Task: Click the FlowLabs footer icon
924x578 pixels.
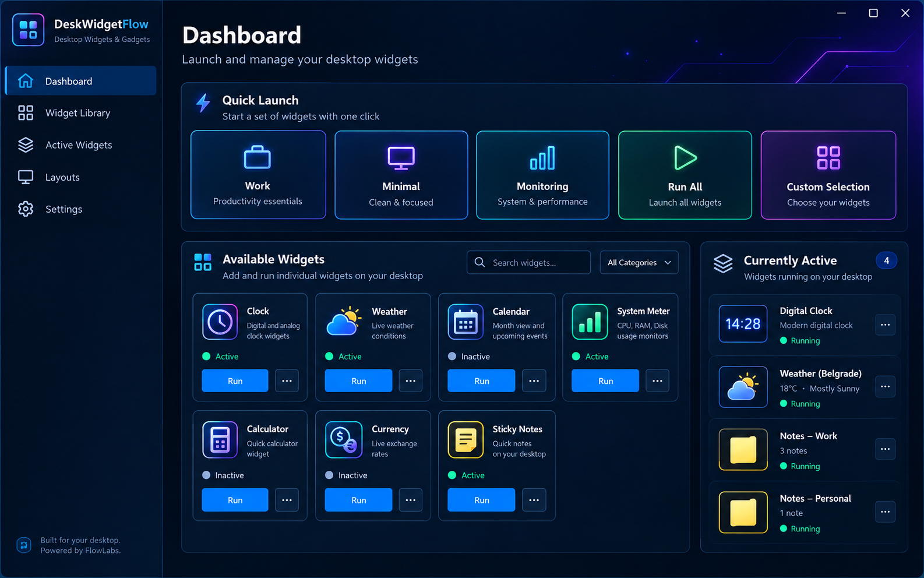Action: click(x=24, y=545)
